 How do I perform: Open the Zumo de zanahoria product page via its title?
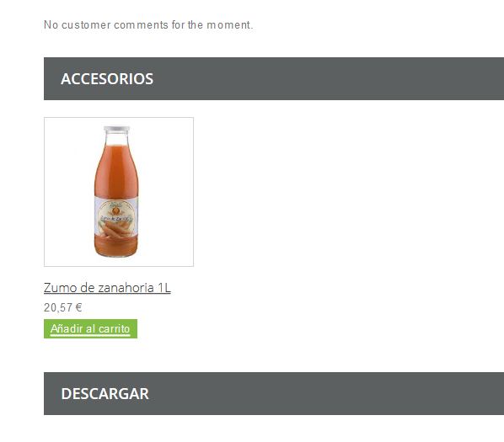coord(107,288)
